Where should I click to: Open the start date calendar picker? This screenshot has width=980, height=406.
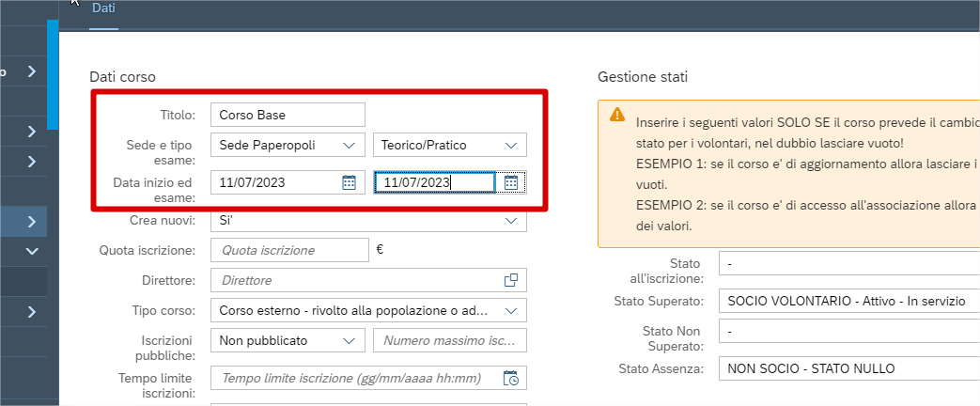point(349,182)
